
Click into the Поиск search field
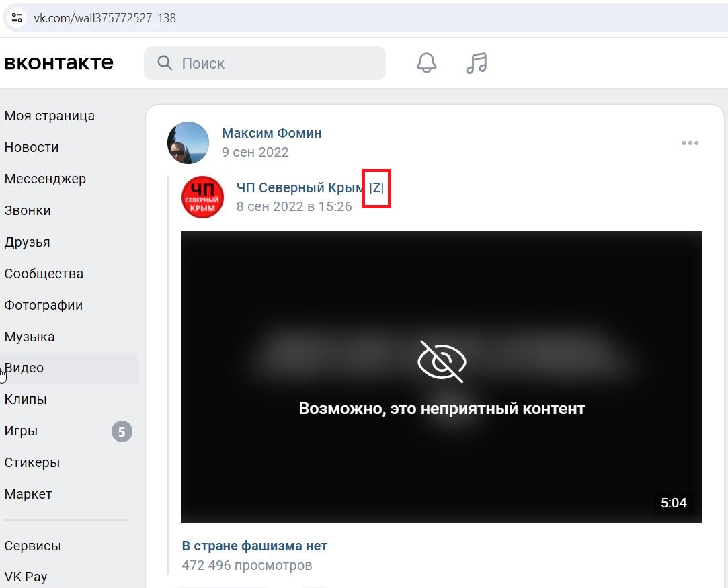coord(265,63)
